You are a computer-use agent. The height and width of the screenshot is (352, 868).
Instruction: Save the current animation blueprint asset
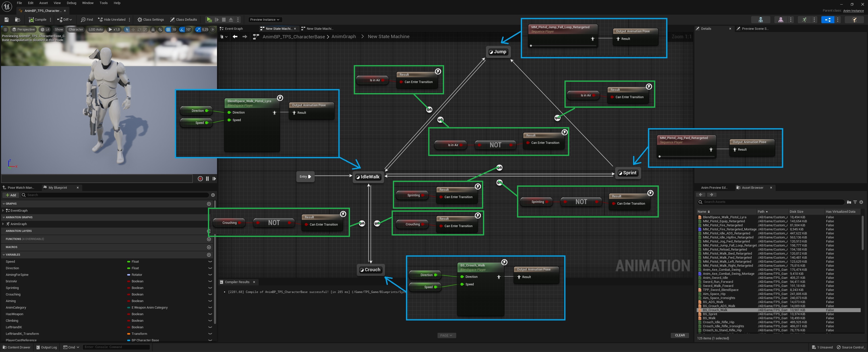coord(6,19)
